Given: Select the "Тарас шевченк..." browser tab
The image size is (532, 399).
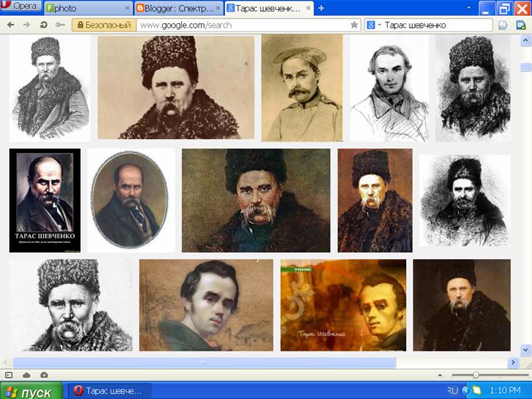Looking at the screenshot, I should tap(269, 8).
